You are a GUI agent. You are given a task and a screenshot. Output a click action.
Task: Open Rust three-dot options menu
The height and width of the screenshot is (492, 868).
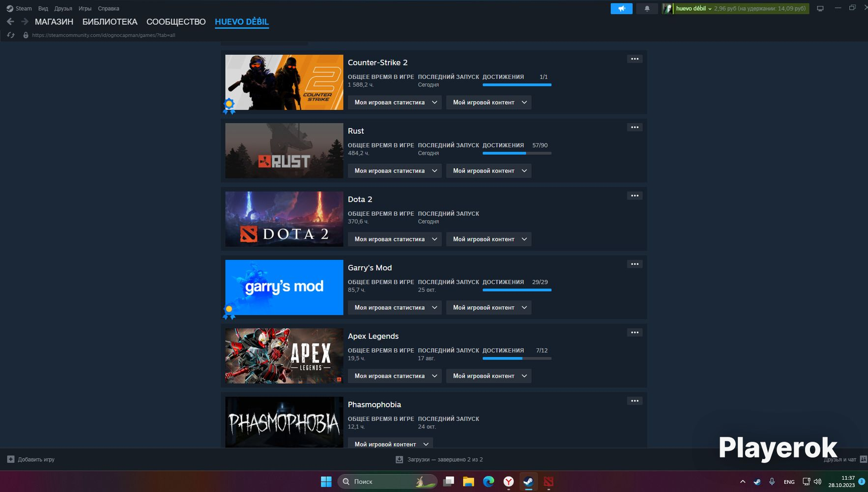tap(635, 127)
